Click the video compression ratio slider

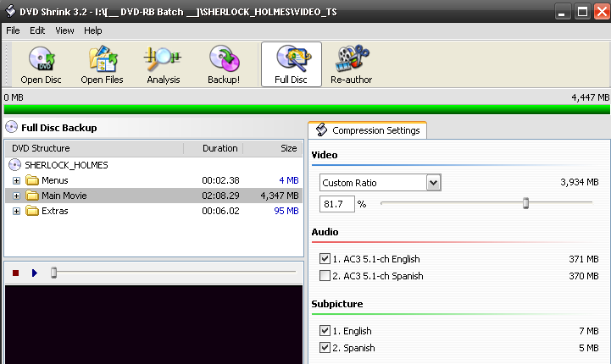coord(525,203)
